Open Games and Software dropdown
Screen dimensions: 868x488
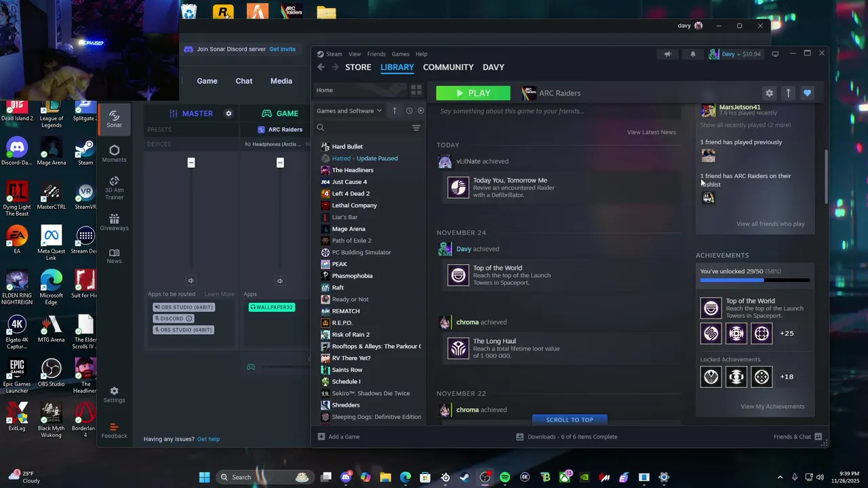(349, 110)
